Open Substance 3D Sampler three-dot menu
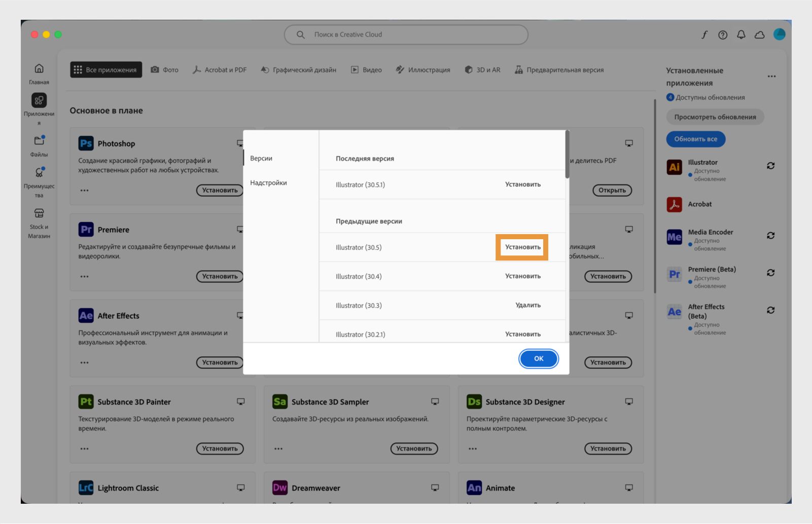The width and height of the screenshot is (812, 524). 278,449
